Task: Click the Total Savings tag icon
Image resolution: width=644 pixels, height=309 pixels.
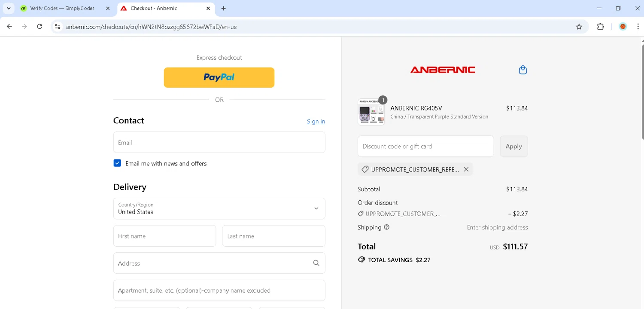Action: click(x=361, y=260)
